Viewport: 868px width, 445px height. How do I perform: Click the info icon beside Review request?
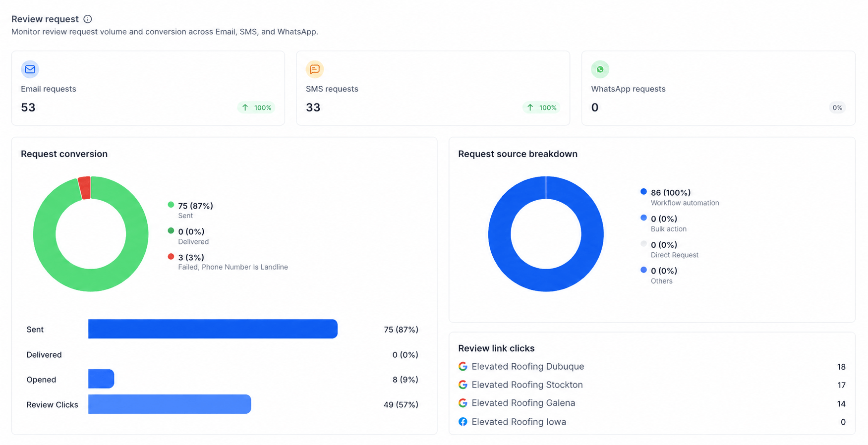[x=88, y=19]
